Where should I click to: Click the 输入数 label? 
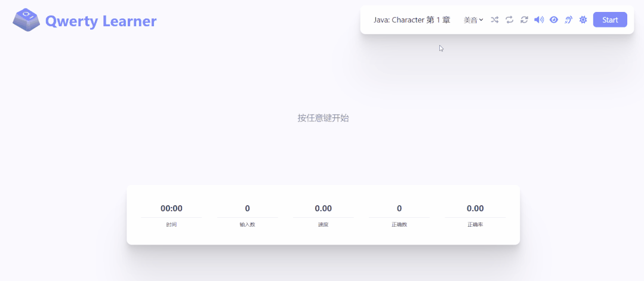coord(247,225)
